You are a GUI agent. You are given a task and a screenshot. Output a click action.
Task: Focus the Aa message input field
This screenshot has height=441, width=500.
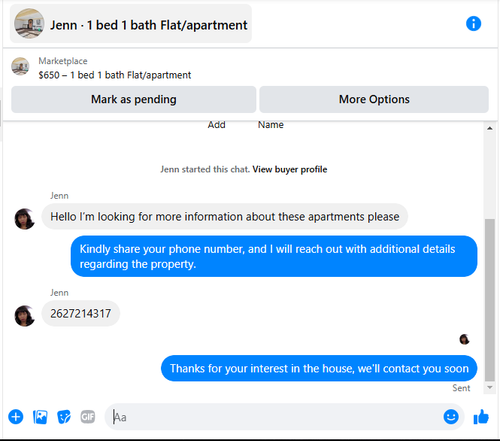(284, 417)
